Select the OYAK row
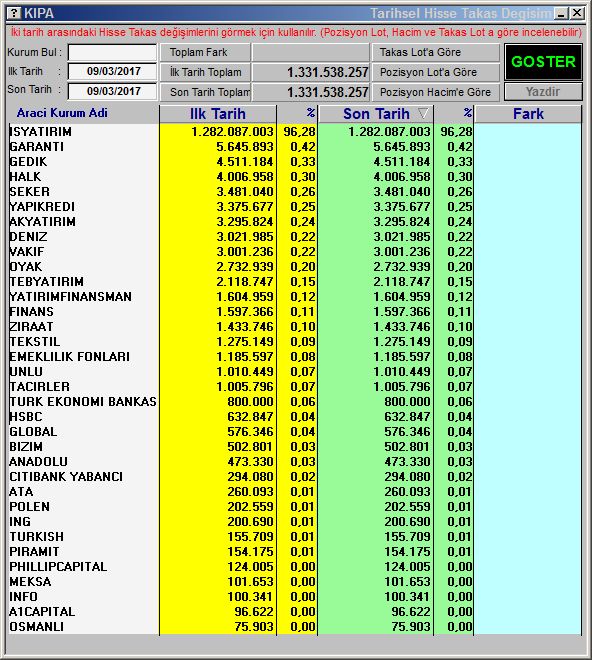The height and width of the screenshot is (660, 592). coord(295,267)
